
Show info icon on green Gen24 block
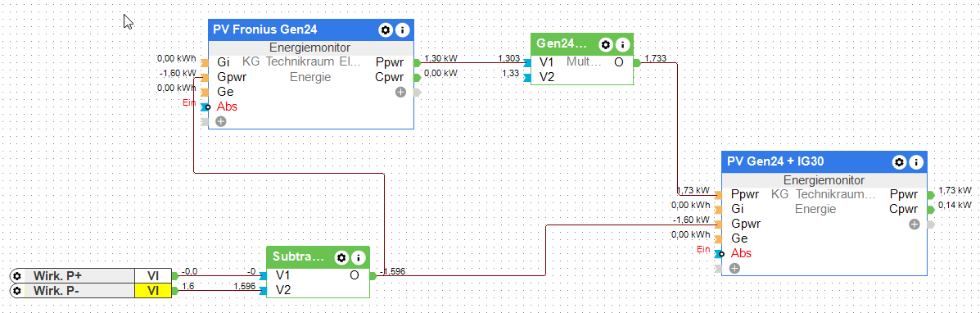622,44
